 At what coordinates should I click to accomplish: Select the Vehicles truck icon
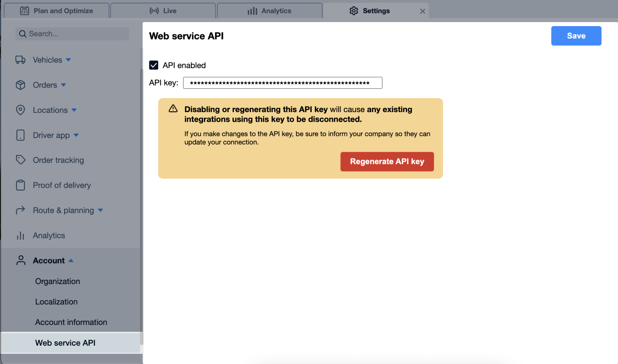tap(21, 60)
